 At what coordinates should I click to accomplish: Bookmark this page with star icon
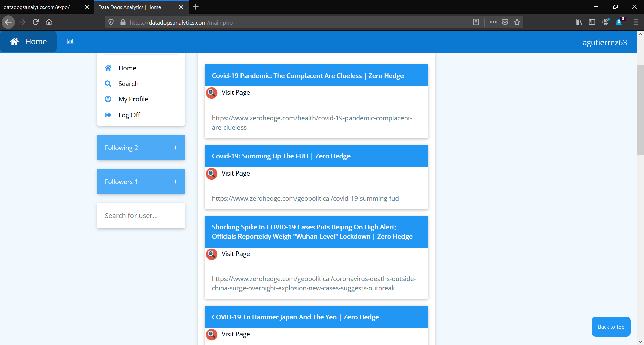[517, 22]
